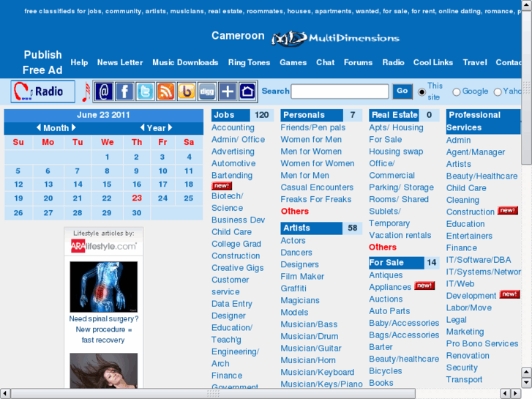Click the horizontal scrollbar left arrow
Viewport: 532px width, 399px height.
point(4,394)
